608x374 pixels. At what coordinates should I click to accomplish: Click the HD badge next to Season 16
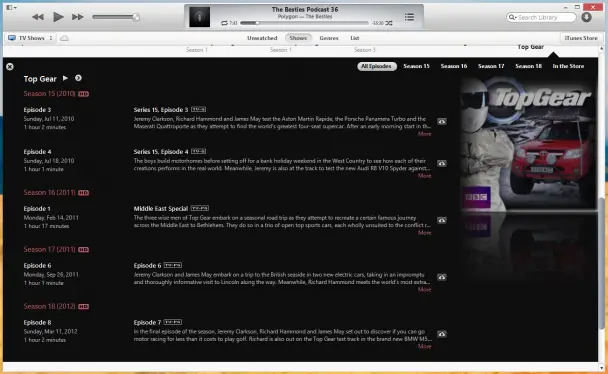click(x=83, y=193)
